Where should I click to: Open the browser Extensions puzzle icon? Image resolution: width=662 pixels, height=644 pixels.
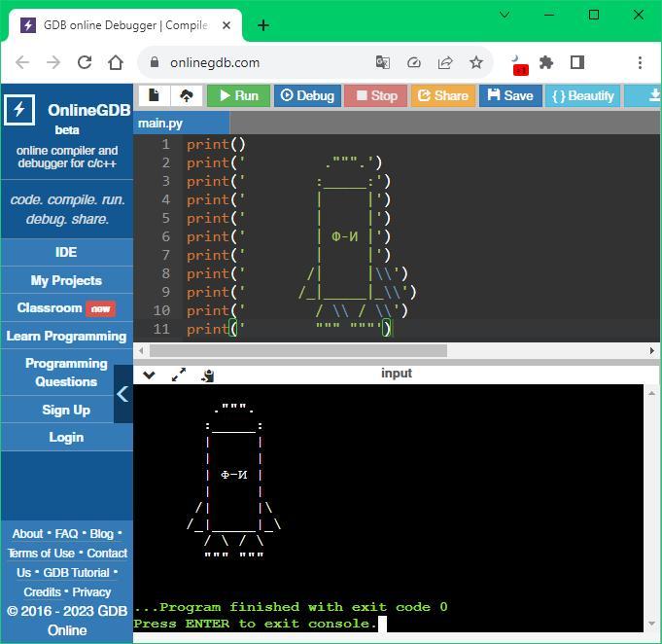[x=546, y=62]
